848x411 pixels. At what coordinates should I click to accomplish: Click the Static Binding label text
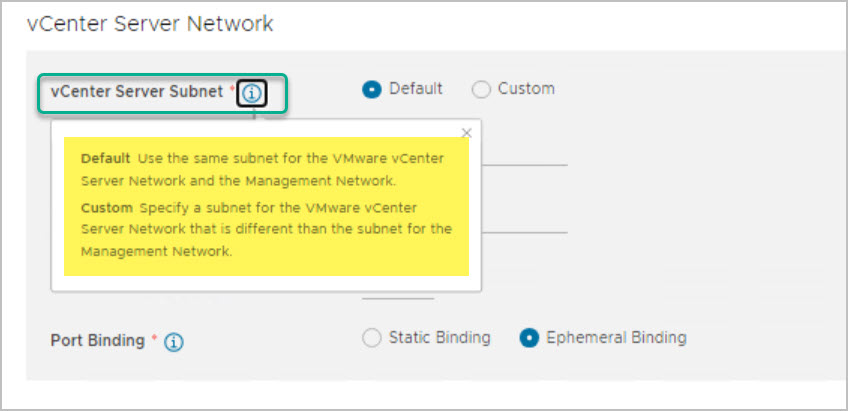pyautogui.click(x=439, y=338)
